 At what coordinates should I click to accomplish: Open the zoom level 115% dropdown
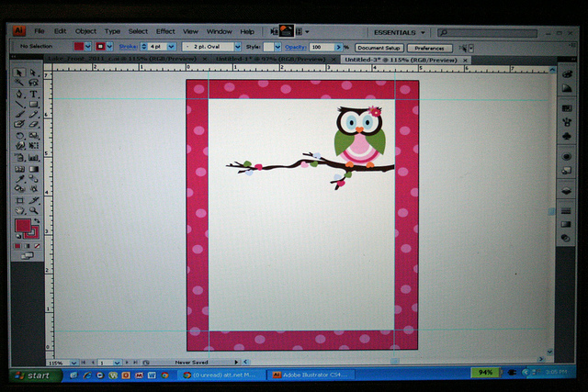(x=73, y=363)
